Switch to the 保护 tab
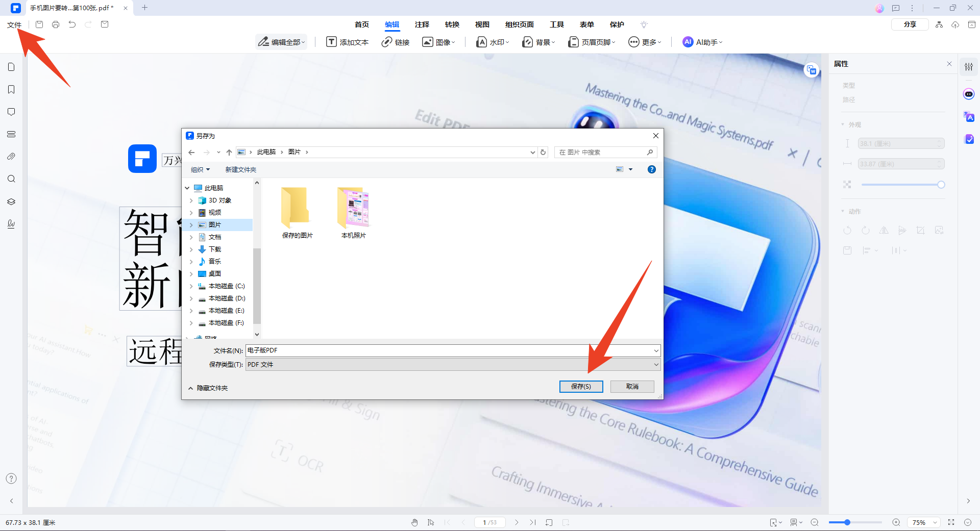Viewport: 980px width, 531px height. click(617, 24)
